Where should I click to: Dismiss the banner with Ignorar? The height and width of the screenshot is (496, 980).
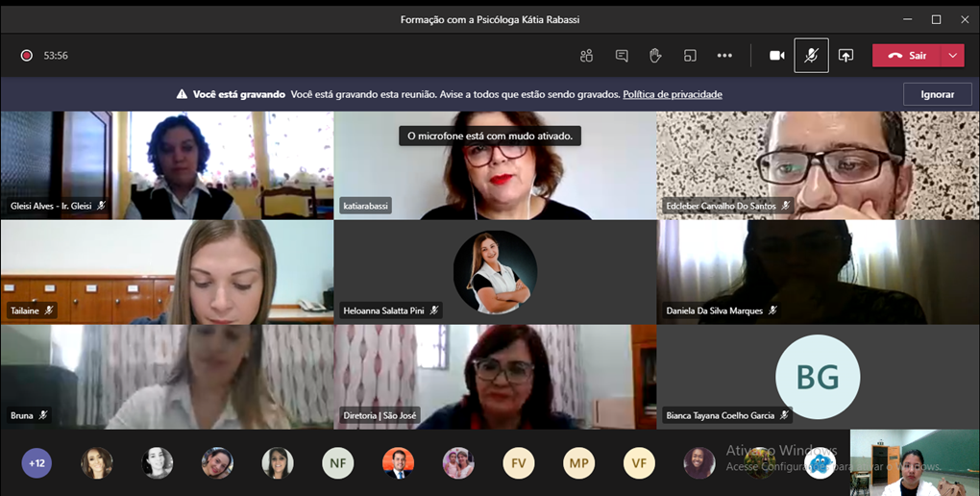point(937,94)
